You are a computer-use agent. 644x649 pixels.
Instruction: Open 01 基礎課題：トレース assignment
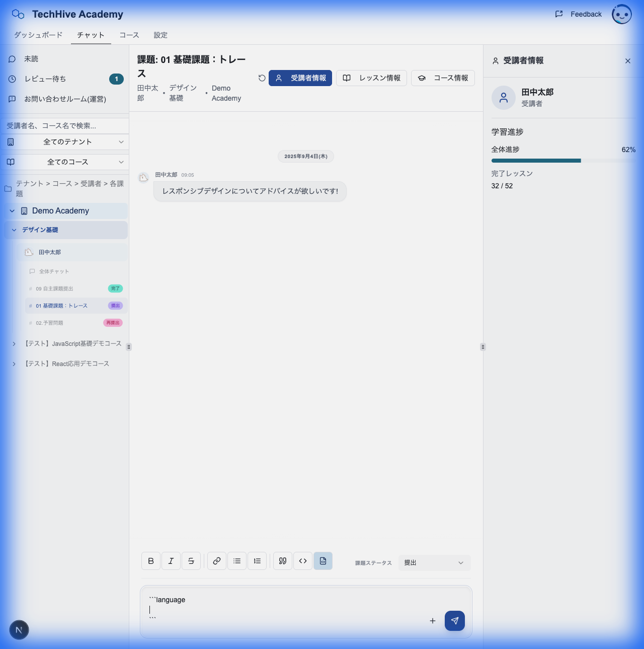pyautogui.click(x=76, y=306)
